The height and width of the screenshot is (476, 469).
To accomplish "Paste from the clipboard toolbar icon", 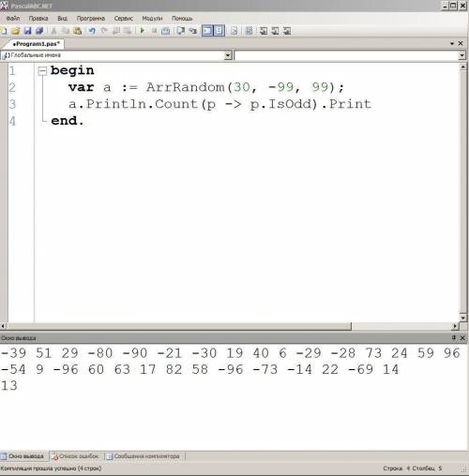I will pyautogui.click(x=77, y=31).
